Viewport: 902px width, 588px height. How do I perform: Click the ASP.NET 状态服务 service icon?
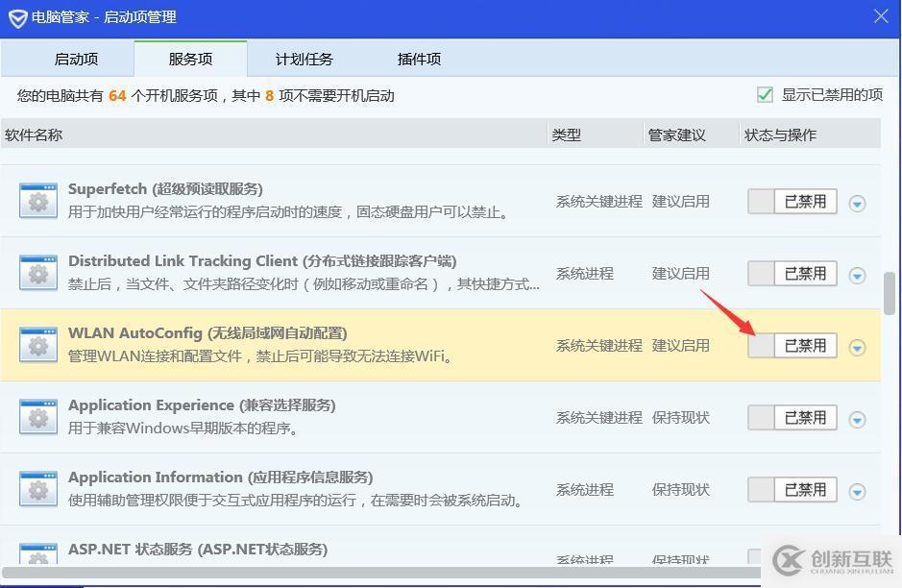pos(38,553)
